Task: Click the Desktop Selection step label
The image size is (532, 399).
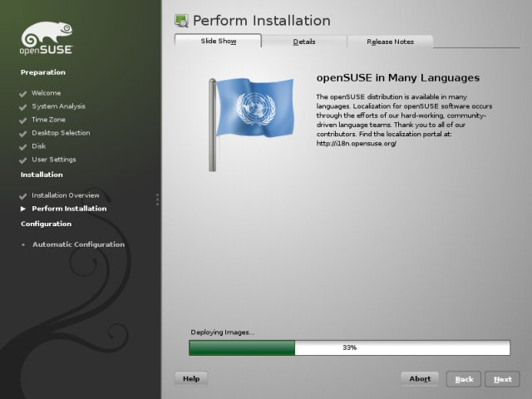Action: point(61,133)
